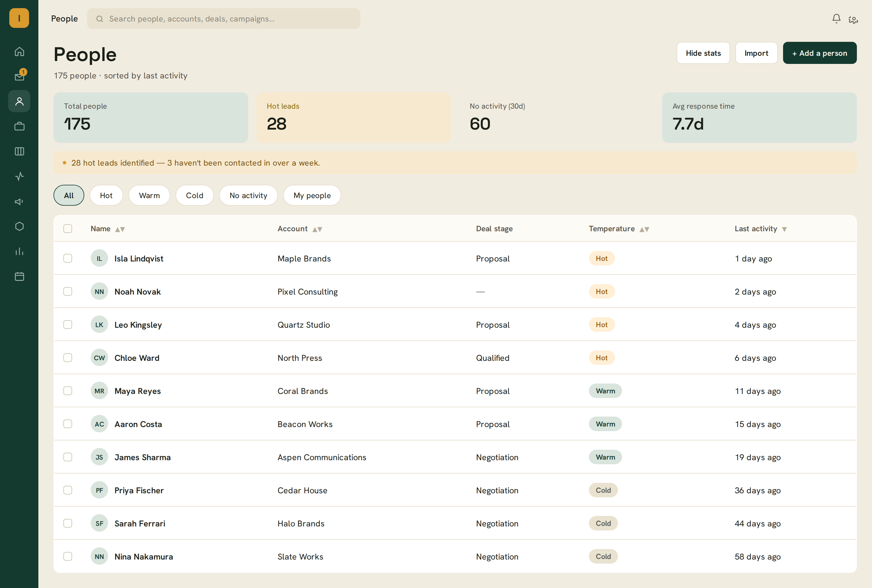
Task: Open the briefcase Deals icon
Action: (19, 126)
